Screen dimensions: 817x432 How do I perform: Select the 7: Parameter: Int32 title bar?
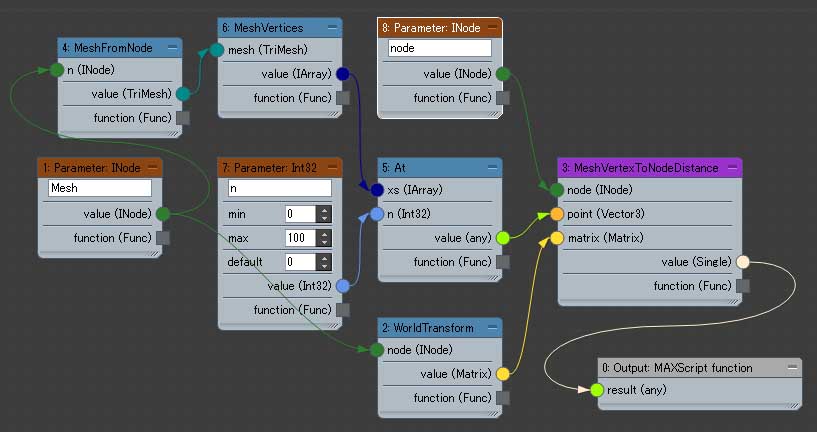click(x=280, y=168)
